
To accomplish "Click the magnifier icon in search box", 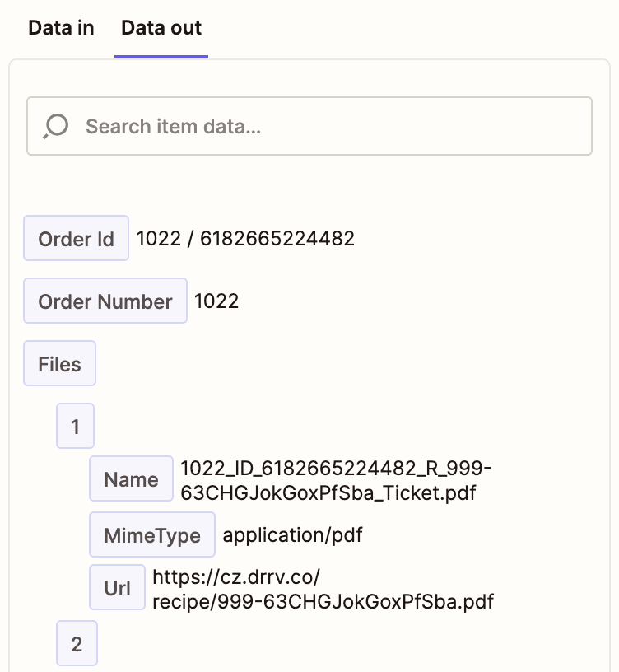I will tap(56, 126).
